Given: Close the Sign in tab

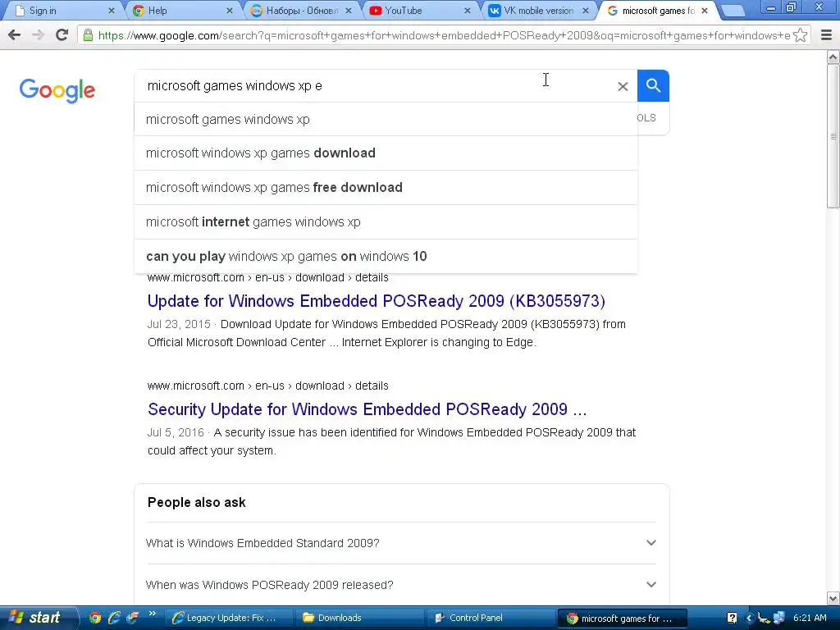Looking at the screenshot, I should pos(112,11).
